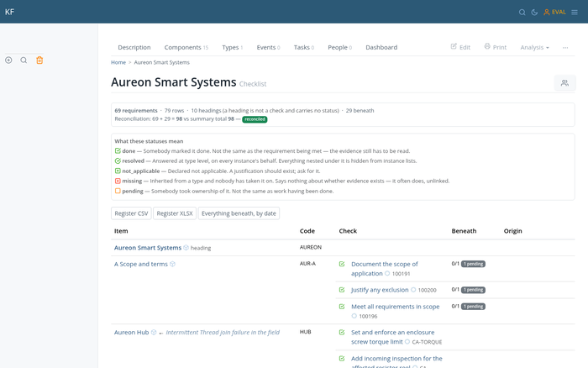Click cube icon next to Aureon Hub
The width and height of the screenshot is (588, 368).
click(x=154, y=333)
